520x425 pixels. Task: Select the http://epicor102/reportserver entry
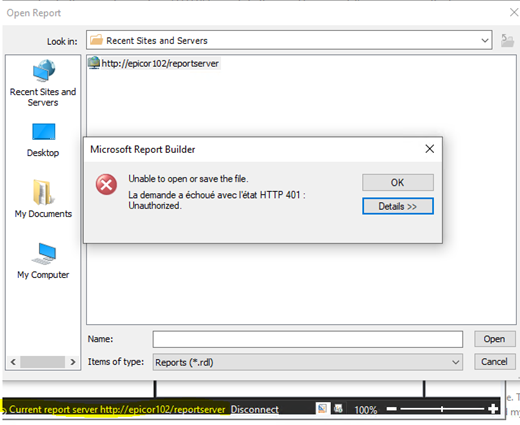click(x=154, y=63)
